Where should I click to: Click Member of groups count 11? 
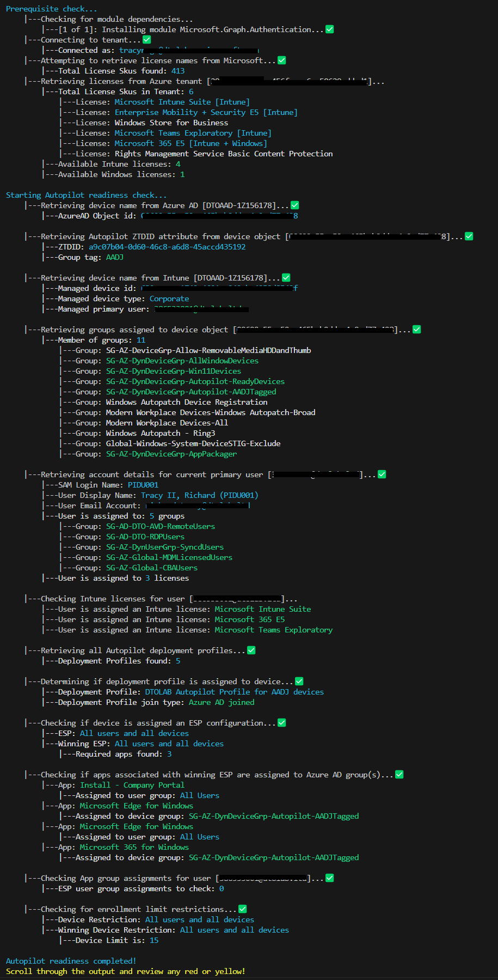coord(141,340)
